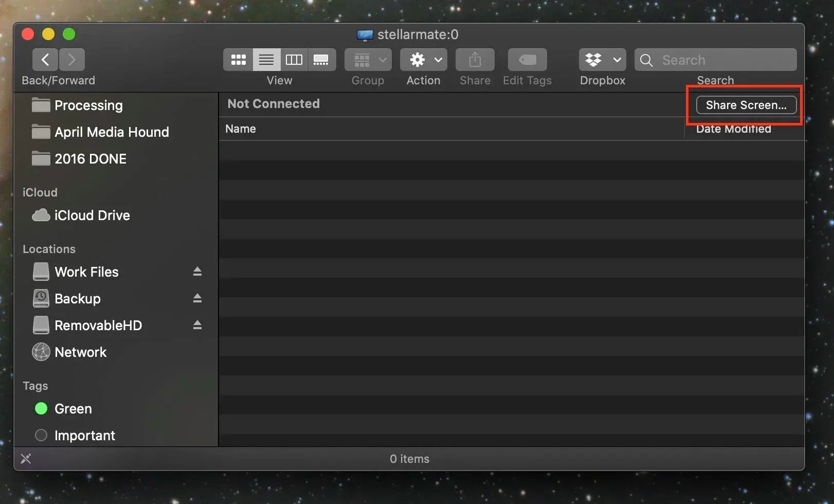Open the Edit Tags icon
Image resolution: width=834 pixels, height=504 pixels.
[527, 59]
